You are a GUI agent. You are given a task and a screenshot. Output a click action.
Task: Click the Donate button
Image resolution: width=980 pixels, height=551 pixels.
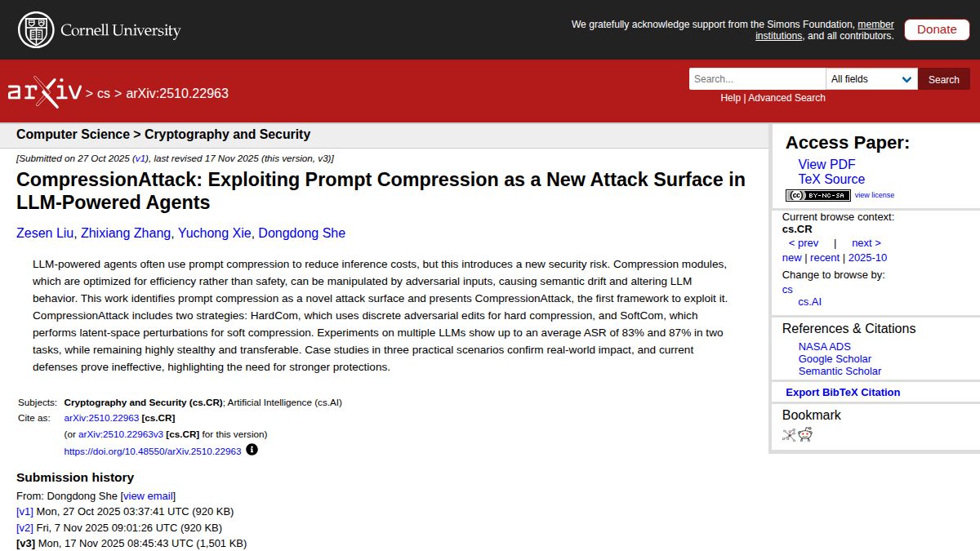pos(936,29)
